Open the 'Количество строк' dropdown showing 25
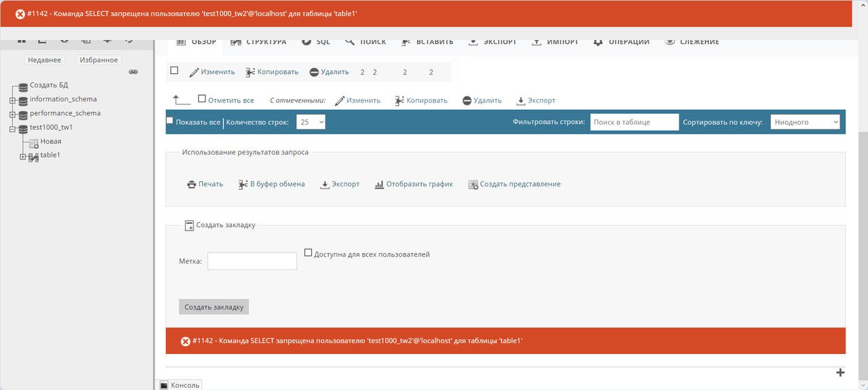 [311, 122]
